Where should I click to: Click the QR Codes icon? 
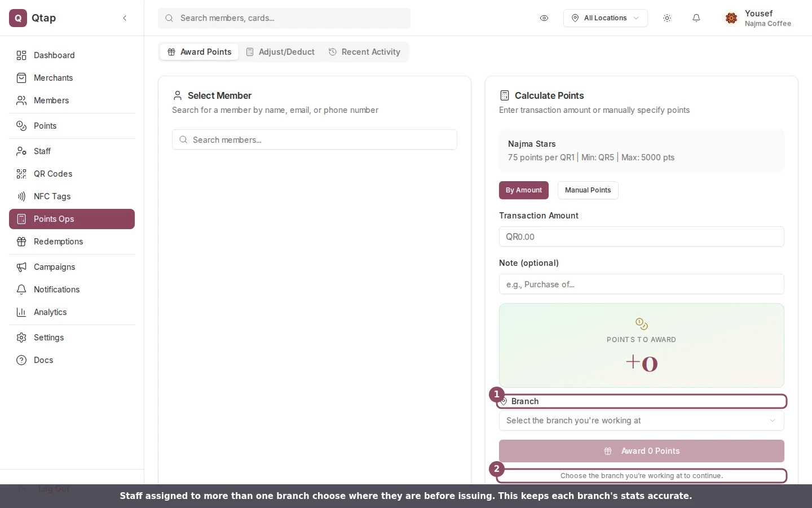pos(21,174)
